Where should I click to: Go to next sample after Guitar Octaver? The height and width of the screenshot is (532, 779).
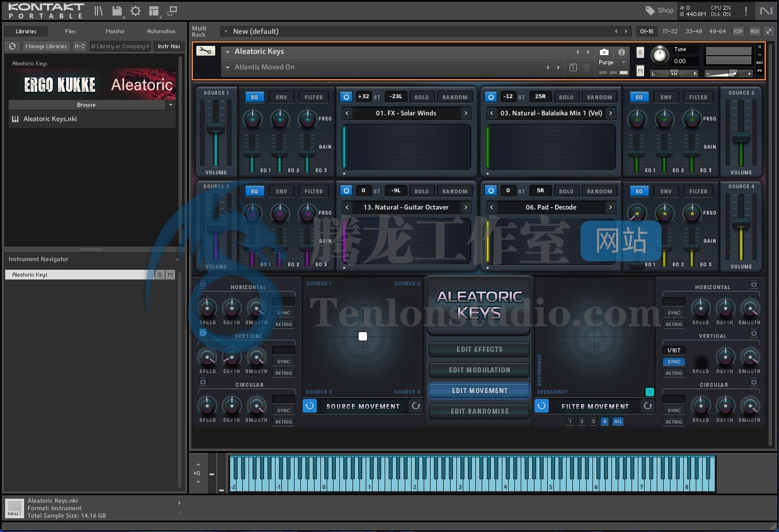point(466,208)
